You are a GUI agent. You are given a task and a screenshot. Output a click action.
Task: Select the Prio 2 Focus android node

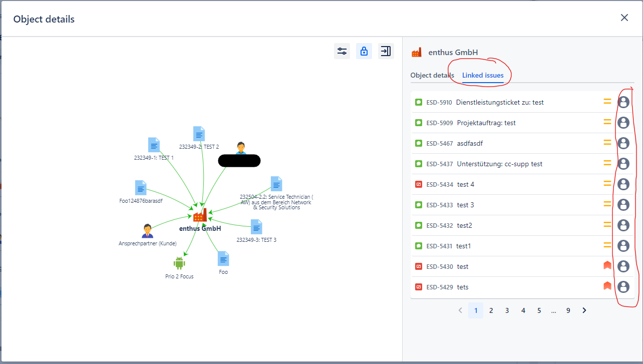(x=179, y=263)
